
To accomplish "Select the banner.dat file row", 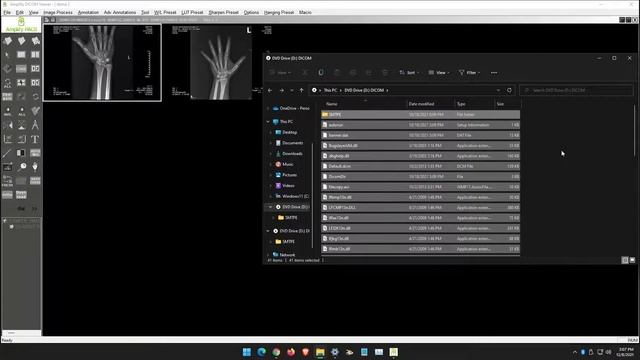I will point(420,135).
